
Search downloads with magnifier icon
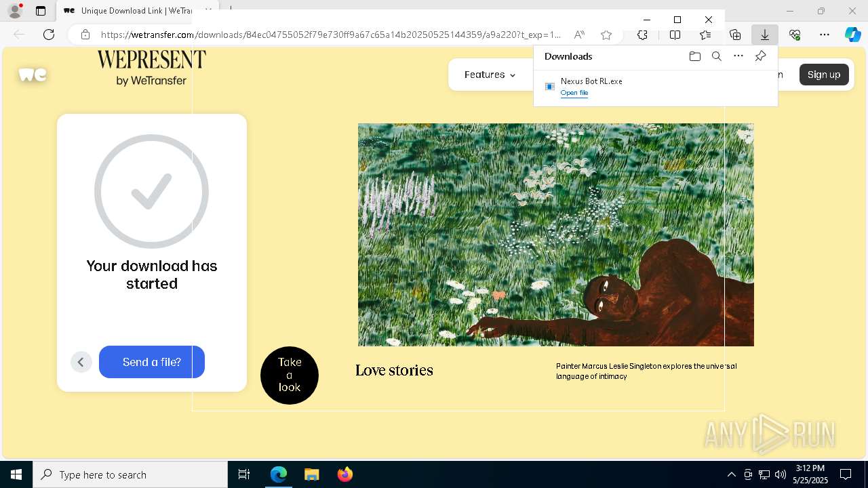717,56
